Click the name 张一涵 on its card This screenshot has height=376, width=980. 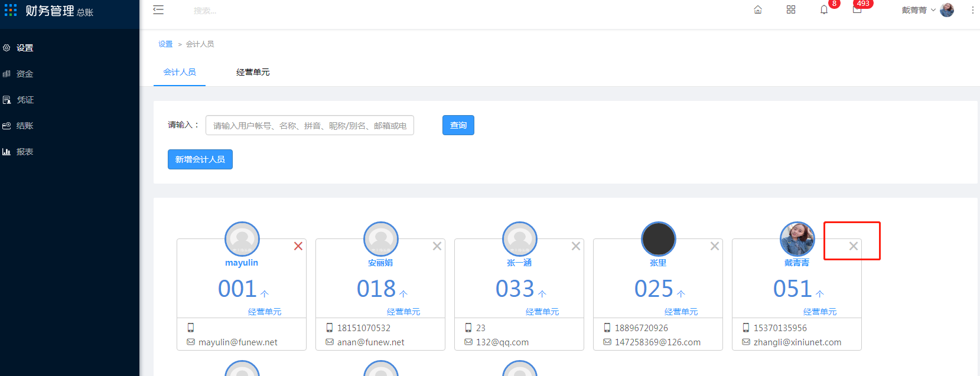click(519, 263)
